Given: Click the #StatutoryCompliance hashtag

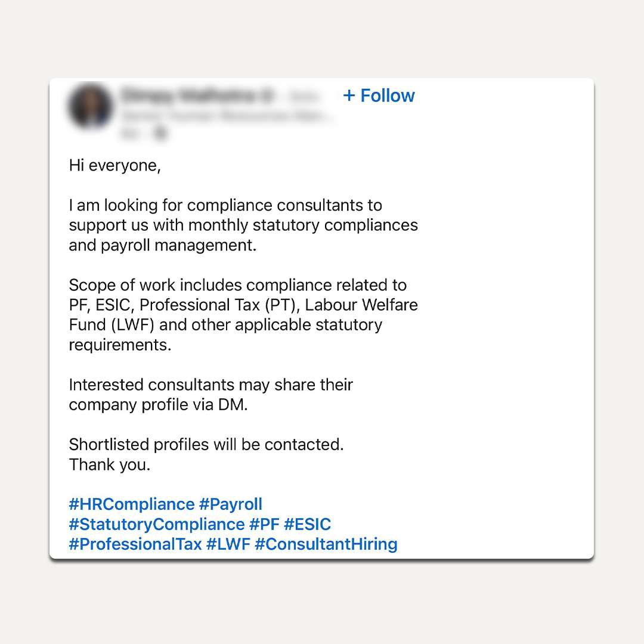Looking at the screenshot, I should click(x=157, y=525).
